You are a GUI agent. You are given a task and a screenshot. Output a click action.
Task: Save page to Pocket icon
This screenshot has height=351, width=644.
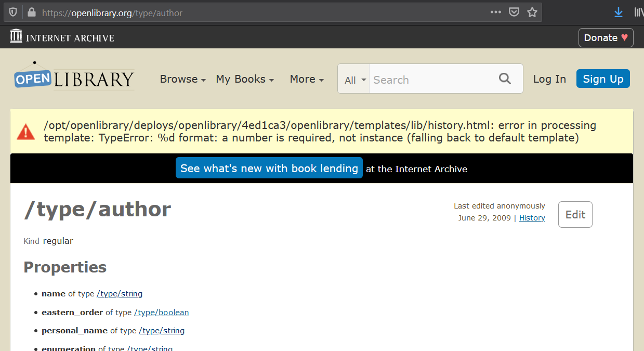coord(514,12)
